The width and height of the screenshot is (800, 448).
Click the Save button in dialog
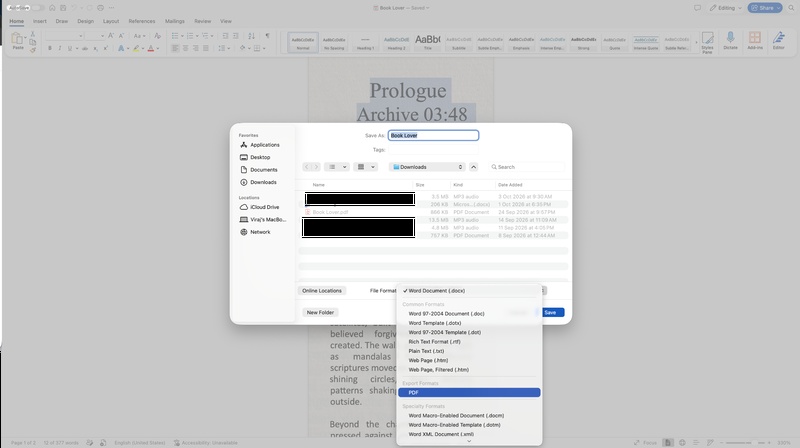point(551,312)
